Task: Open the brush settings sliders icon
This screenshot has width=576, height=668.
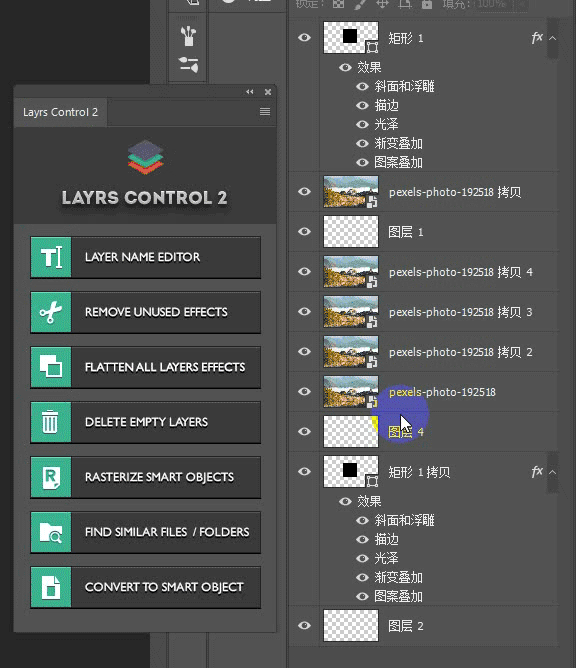Action: (188, 65)
